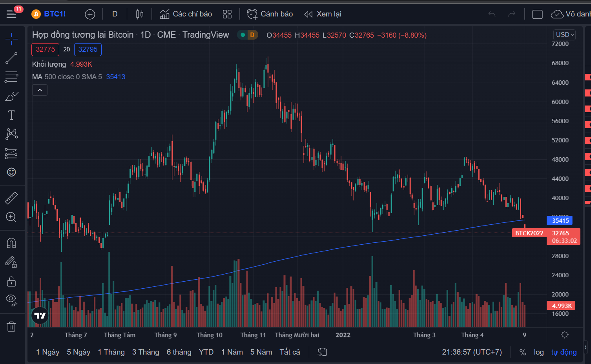Screen dimensions: 591x364
Task: Open Vô danh cloud layout menu
Action: 571,14
